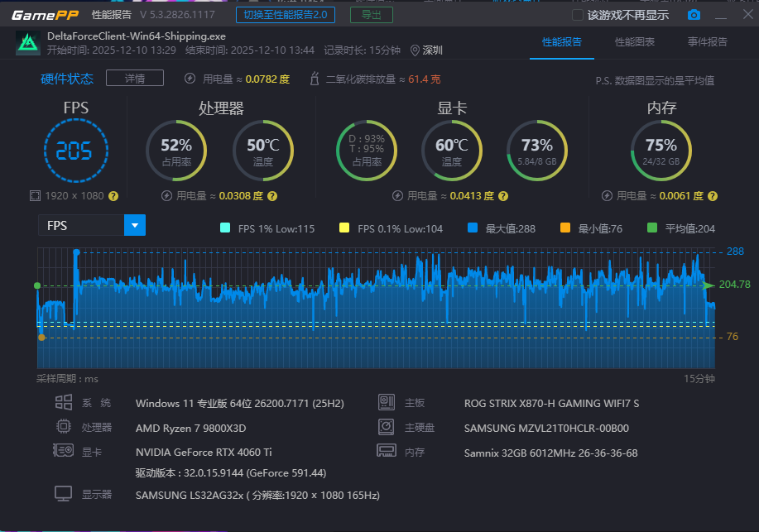759x532 pixels.
Task: Click the 导出 export button
Action: 371,14
